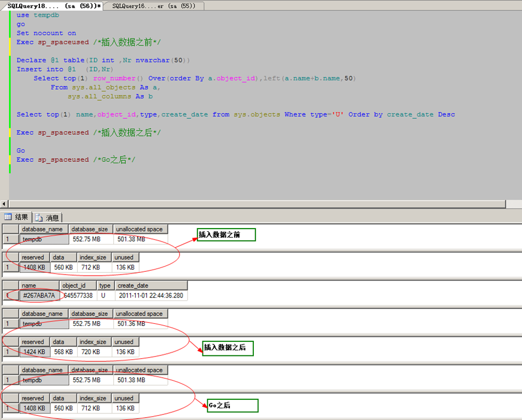Screen dimensions: 522x420
Task: Click the type column header in results
Action: pos(105,285)
